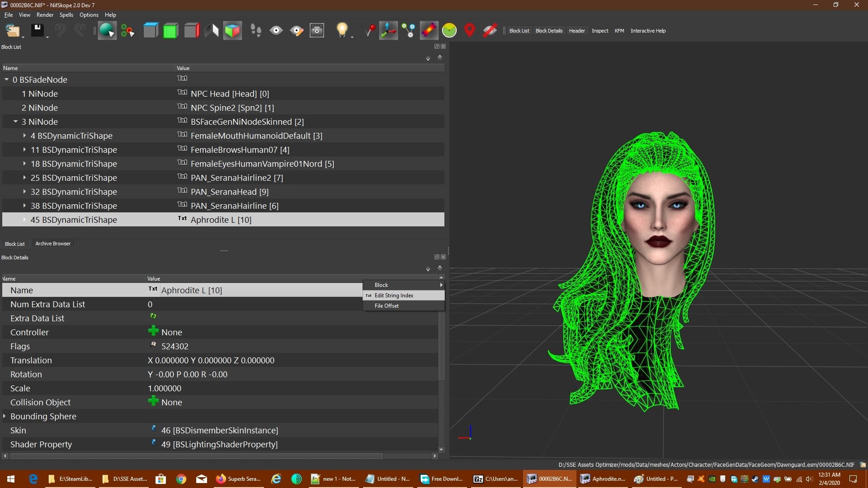Click the screenshot camera icon
Screen dimensions: 868x488
point(317,30)
